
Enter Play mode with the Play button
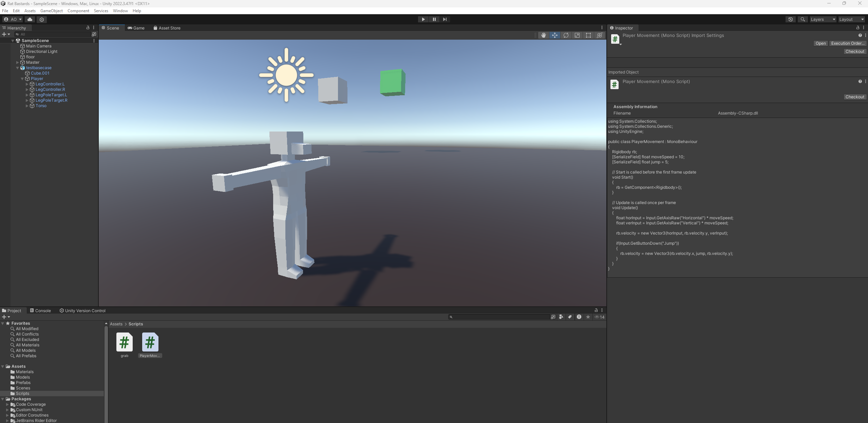click(423, 19)
